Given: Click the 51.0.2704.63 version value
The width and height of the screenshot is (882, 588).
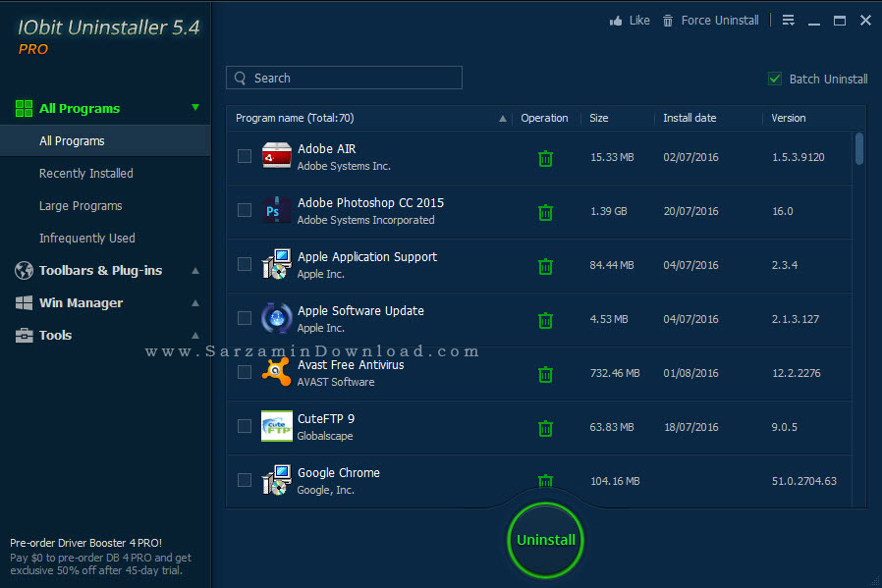Looking at the screenshot, I should click(803, 481).
